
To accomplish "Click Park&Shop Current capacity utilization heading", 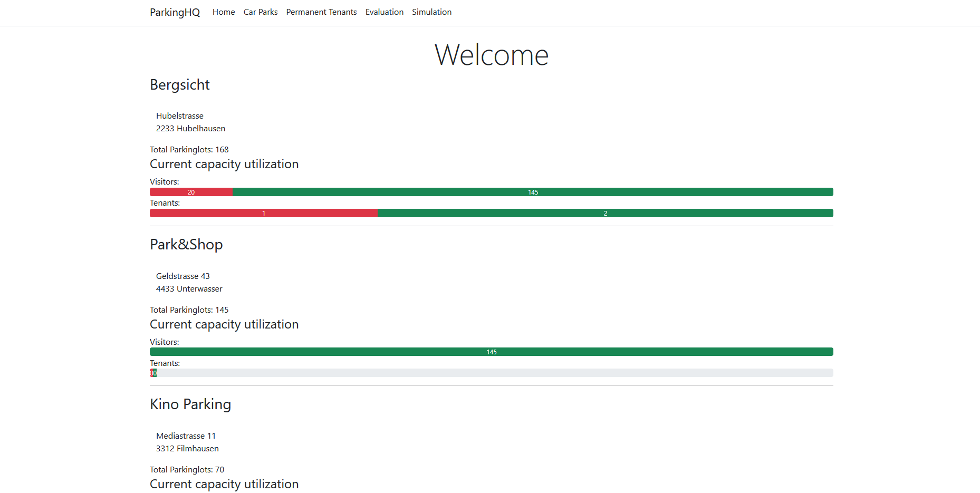I will pos(224,325).
